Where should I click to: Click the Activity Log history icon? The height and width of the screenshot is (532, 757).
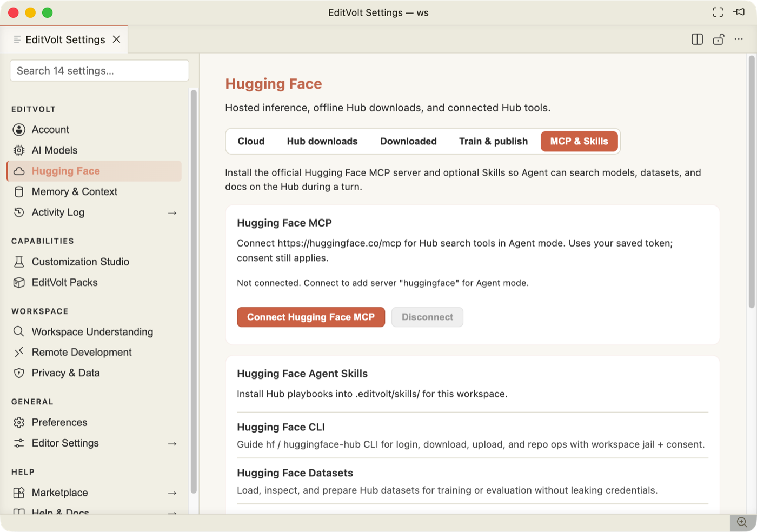coord(19,212)
